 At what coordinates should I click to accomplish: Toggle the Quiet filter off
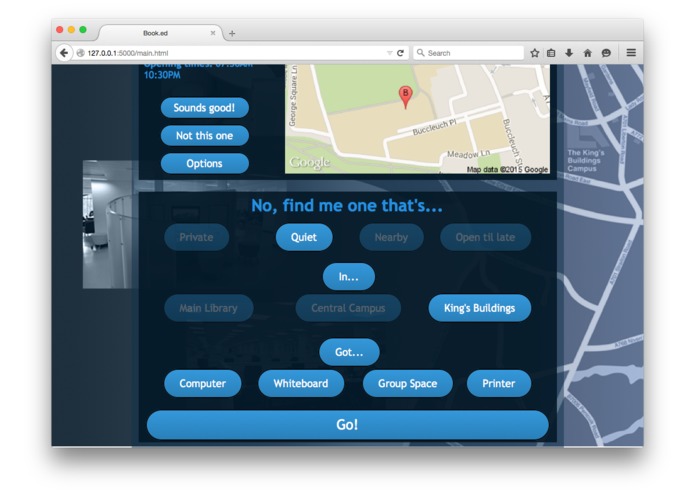pos(304,237)
